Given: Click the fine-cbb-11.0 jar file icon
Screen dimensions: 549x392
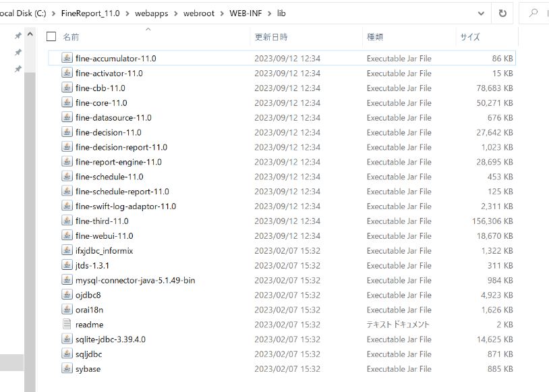Looking at the screenshot, I should tap(67, 87).
